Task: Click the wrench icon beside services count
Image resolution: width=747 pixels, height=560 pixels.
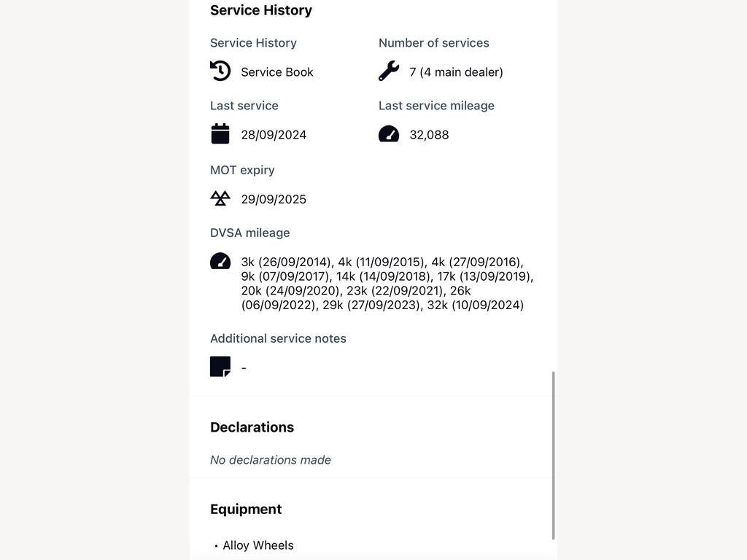Action: tap(389, 71)
